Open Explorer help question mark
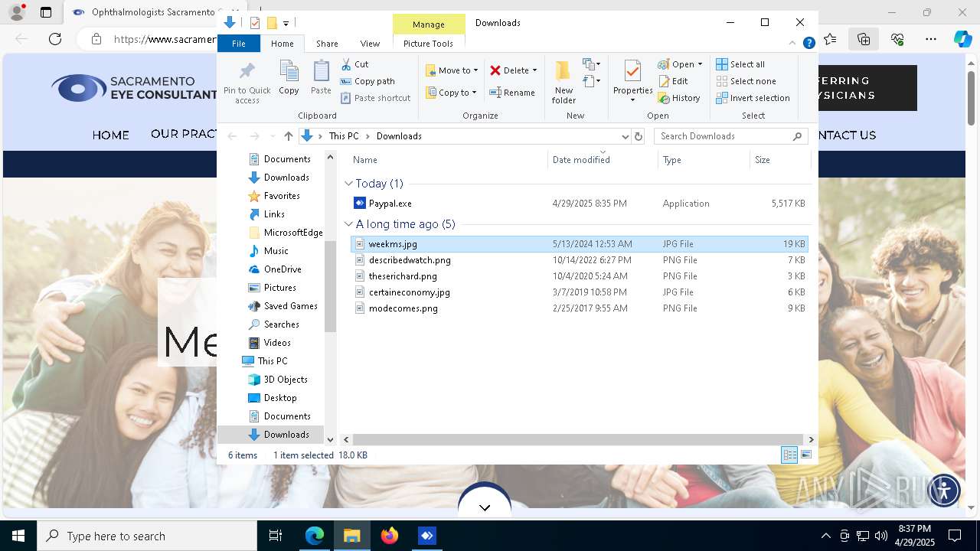Image resolution: width=980 pixels, height=551 pixels. [x=808, y=44]
